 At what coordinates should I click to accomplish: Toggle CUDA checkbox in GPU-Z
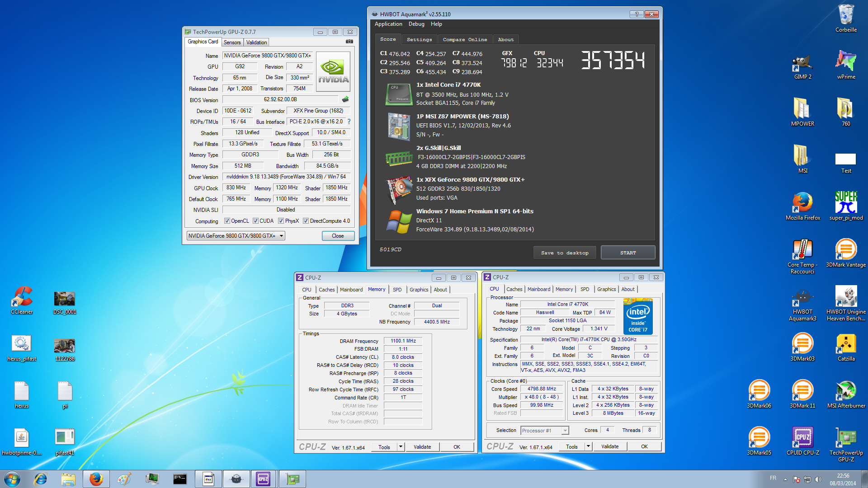pyautogui.click(x=255, y=221)
